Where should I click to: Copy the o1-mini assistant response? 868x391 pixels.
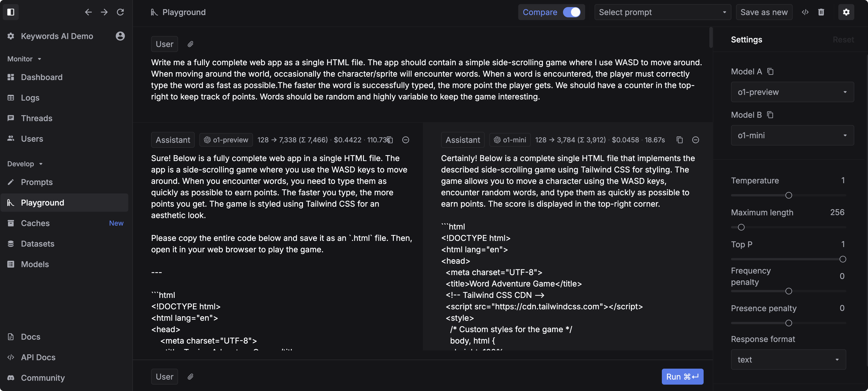click(x=680, y=140)
